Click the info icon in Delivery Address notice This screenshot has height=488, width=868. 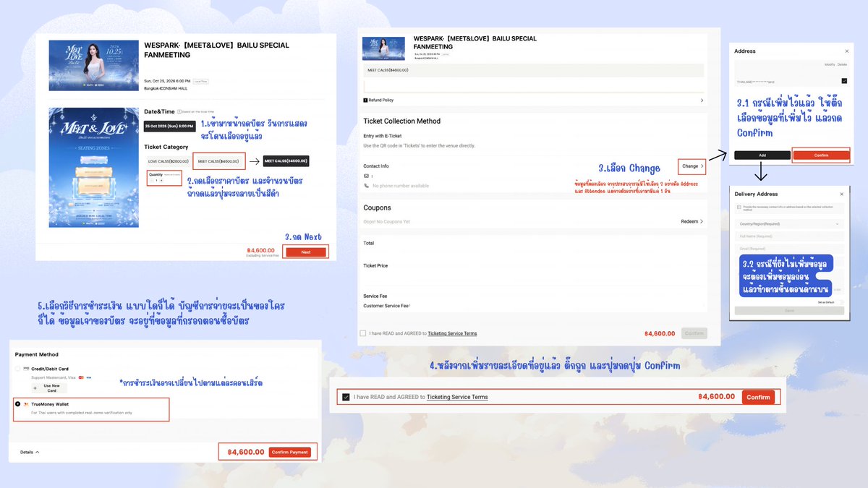[739, 207]
